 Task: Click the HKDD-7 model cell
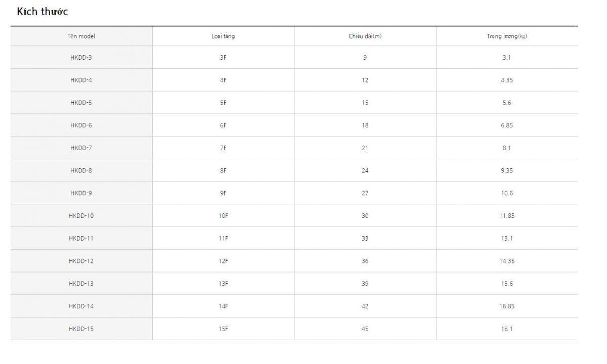pyautogui.click(x=81, y=148)
